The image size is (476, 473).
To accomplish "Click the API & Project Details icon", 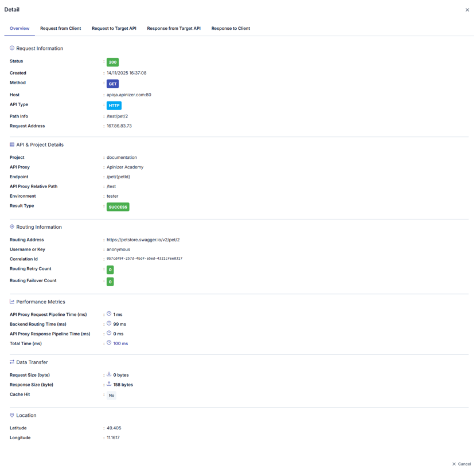I will coord(12,144).
